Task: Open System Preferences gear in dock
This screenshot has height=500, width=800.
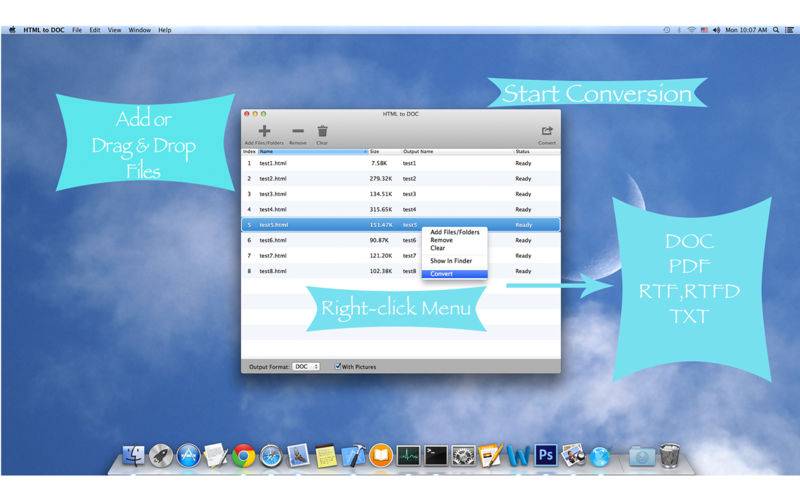Action: tap(463, 456)
